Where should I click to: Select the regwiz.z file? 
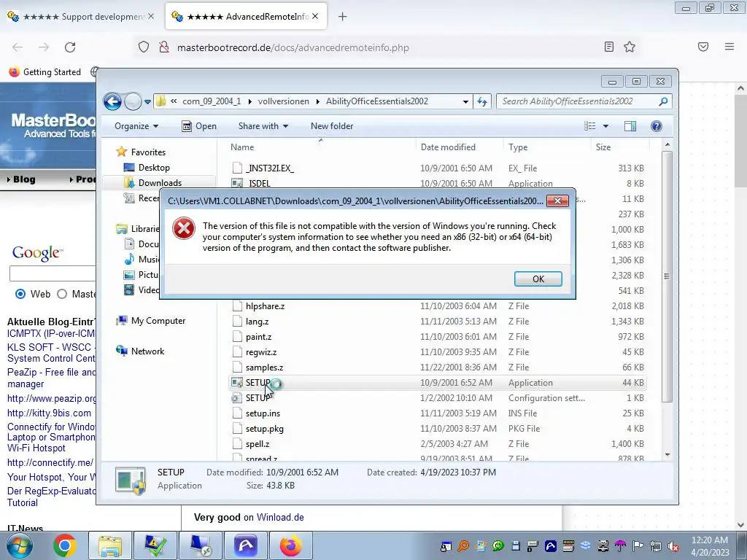point(261,352)
